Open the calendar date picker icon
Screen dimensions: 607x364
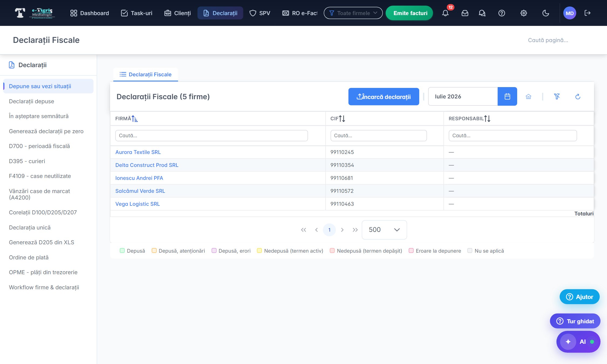click(507, 96)
